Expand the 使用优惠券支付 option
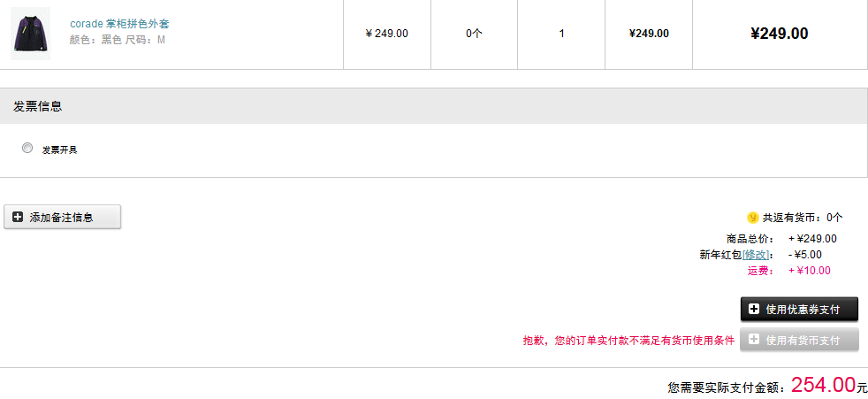 tap(799, 310)
